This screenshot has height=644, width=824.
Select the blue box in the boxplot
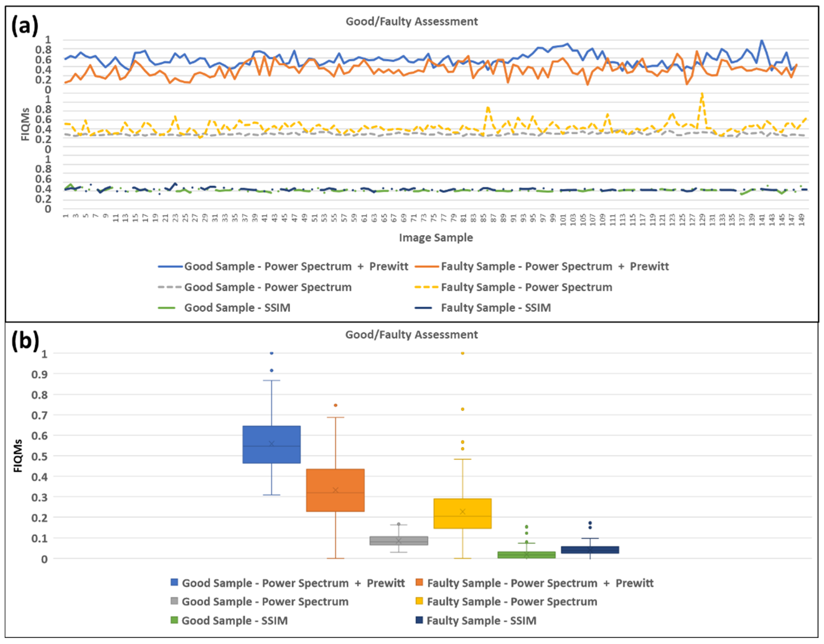(x=271, y=444)
